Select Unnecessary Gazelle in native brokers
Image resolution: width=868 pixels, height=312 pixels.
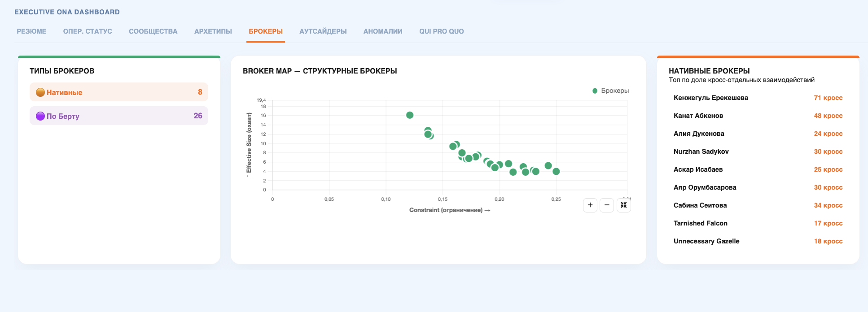point(758,241)
